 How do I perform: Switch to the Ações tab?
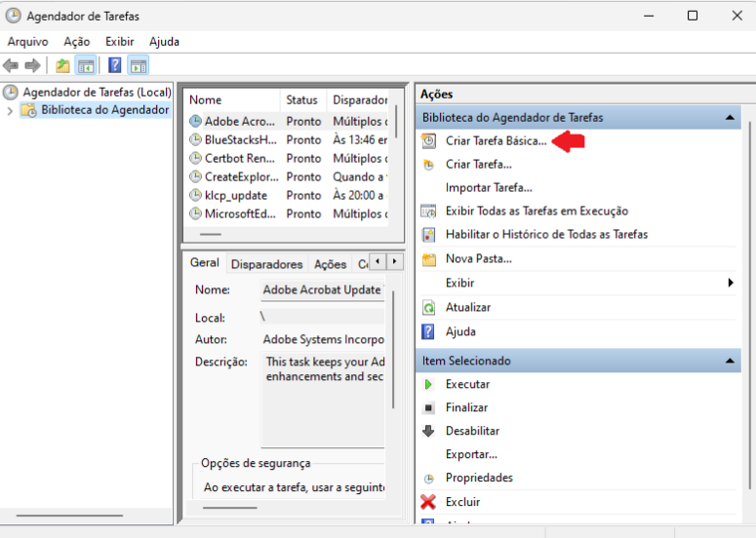point(331,264)
